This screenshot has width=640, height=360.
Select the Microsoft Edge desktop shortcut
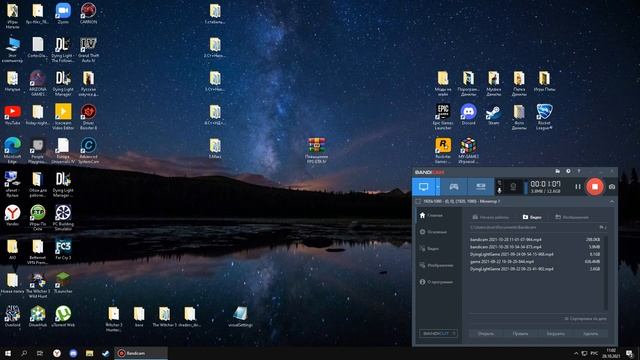pos(12,150)
